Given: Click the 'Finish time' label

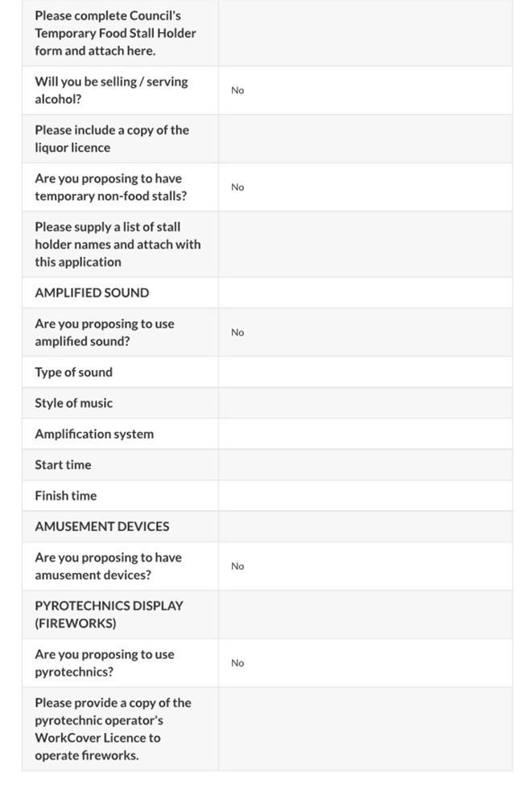Looking at the screenshot, I should pos(65,496).
